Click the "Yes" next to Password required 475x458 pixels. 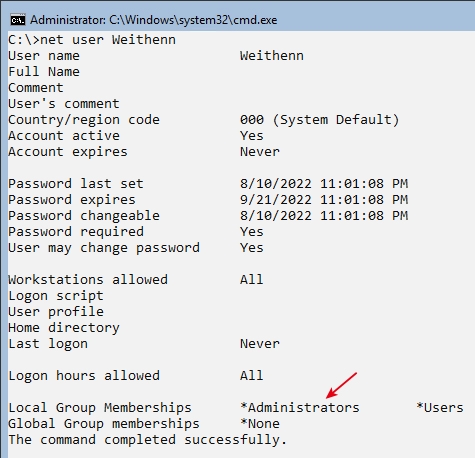coord(252,232)
